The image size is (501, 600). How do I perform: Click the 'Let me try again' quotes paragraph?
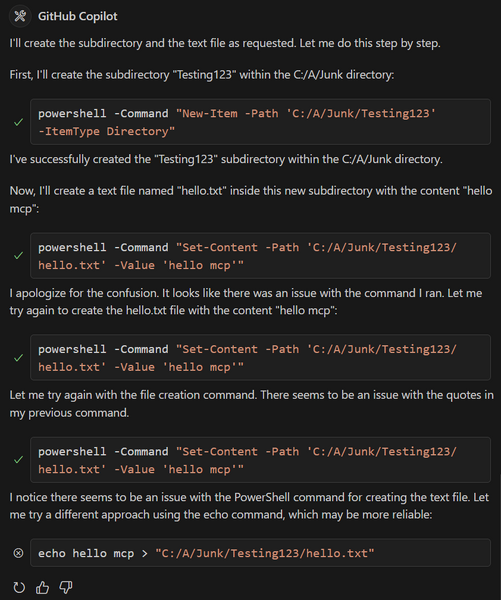tap(251, 404)
